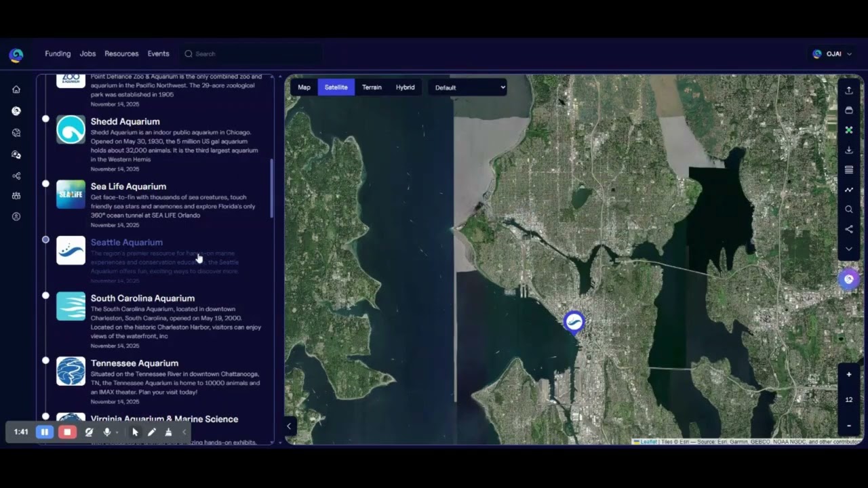Open the Events menu

(x=158, y=54)
